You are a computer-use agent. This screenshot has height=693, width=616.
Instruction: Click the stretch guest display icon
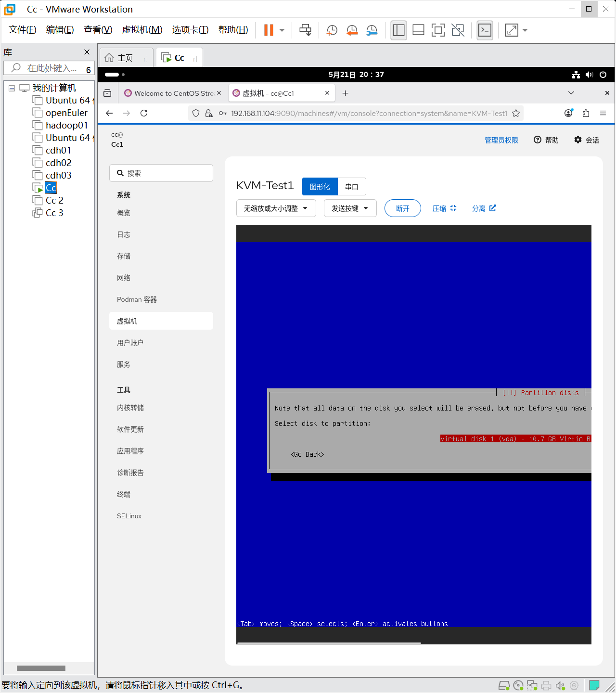tap(512, 30)
